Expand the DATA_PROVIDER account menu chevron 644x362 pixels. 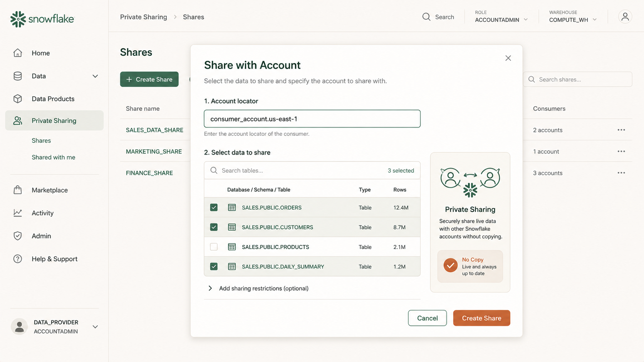(x=95, y=327)
